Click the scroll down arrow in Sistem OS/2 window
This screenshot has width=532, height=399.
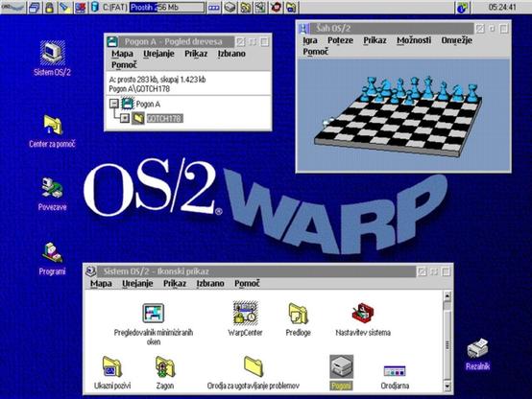click(447, 386)
